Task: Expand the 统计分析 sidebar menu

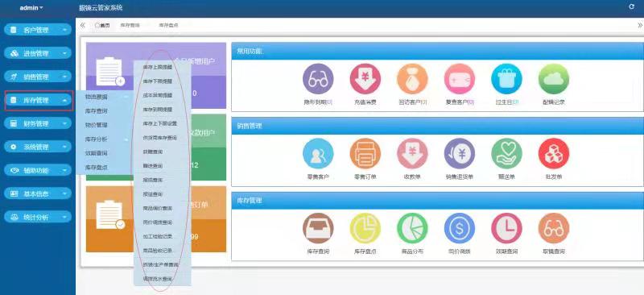Action: tap(38, 217)
